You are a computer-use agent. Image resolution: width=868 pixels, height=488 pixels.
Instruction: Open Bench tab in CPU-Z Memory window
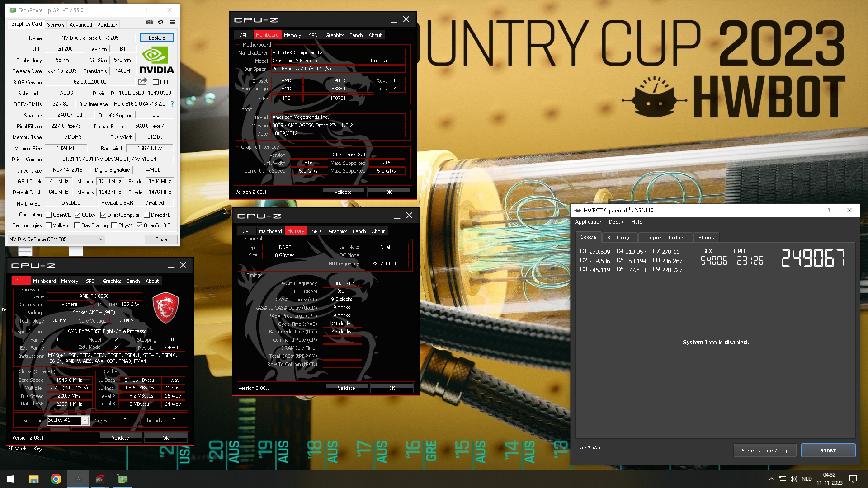359,231
